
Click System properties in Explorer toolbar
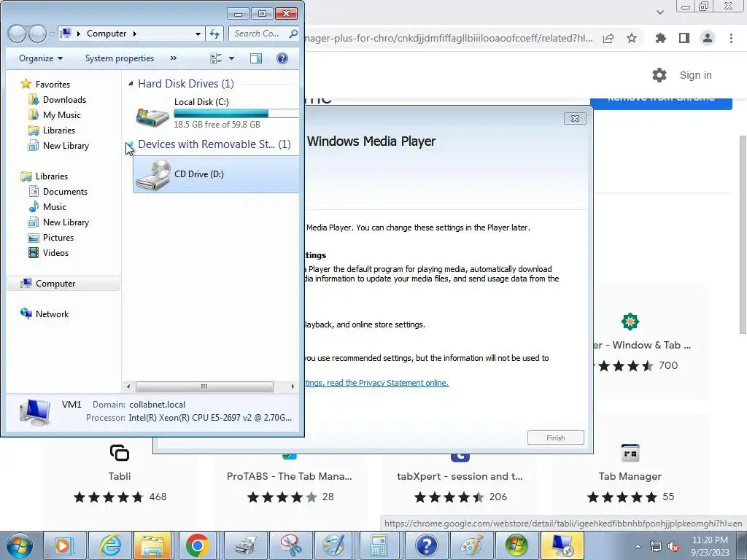click(120, 58)
